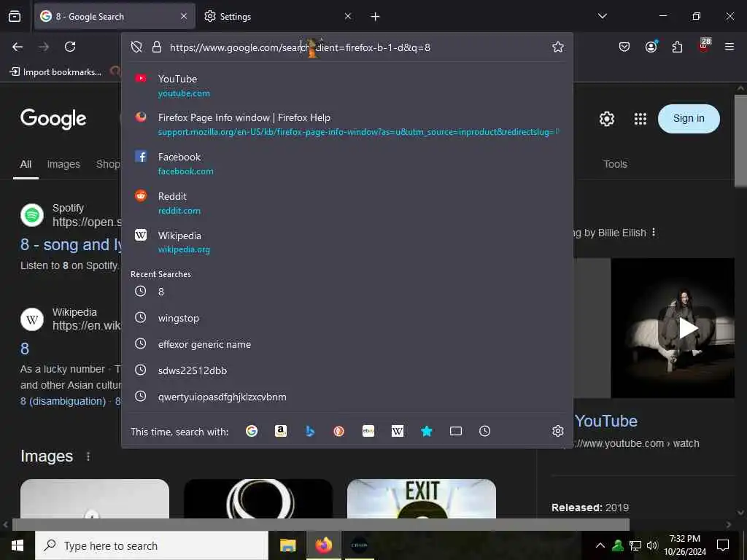Click the Sign in button

689,119
